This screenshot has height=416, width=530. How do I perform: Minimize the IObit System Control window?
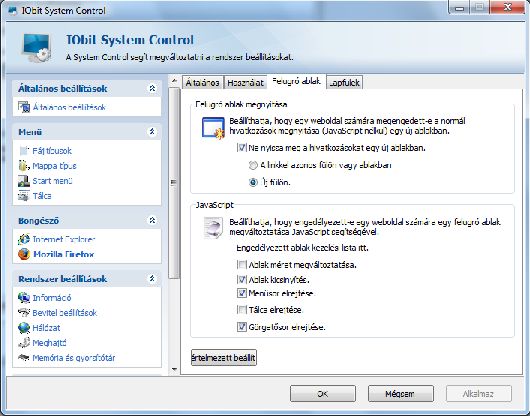(460, 8)
